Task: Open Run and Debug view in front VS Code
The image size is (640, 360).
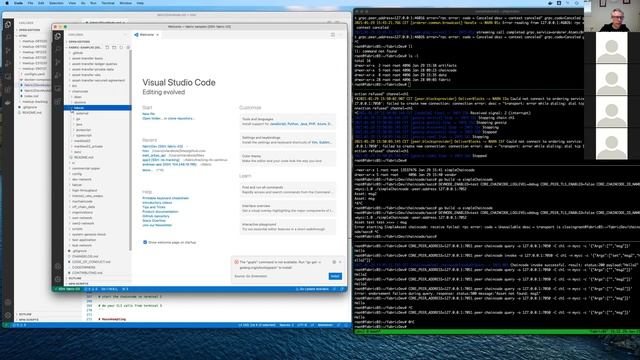Action: point(58,75)
